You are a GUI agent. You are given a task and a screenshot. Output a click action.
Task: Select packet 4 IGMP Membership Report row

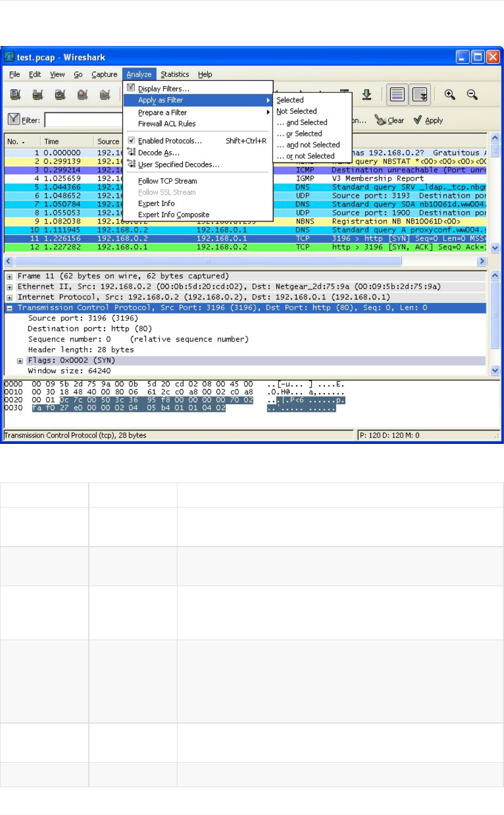tap(246, 179)
